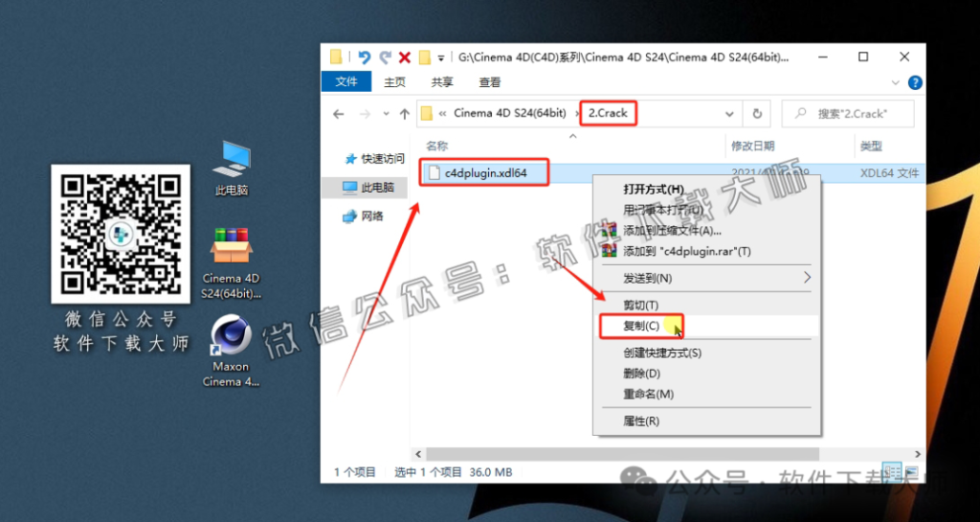Choose 复制(C) from the context menu

tap(640, 326)
